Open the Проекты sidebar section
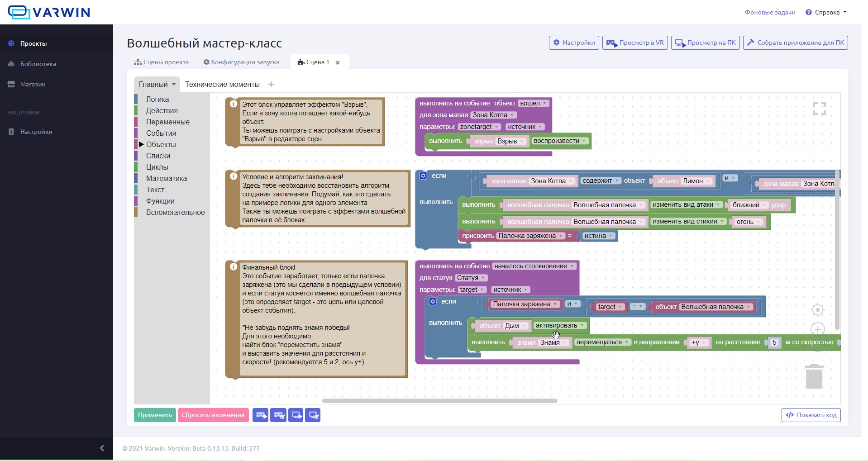The height and width of the screenshot is (461, 868). 56,43
